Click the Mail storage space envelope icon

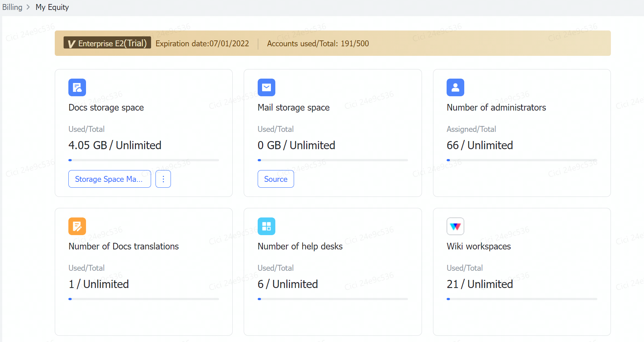point(266,87)
